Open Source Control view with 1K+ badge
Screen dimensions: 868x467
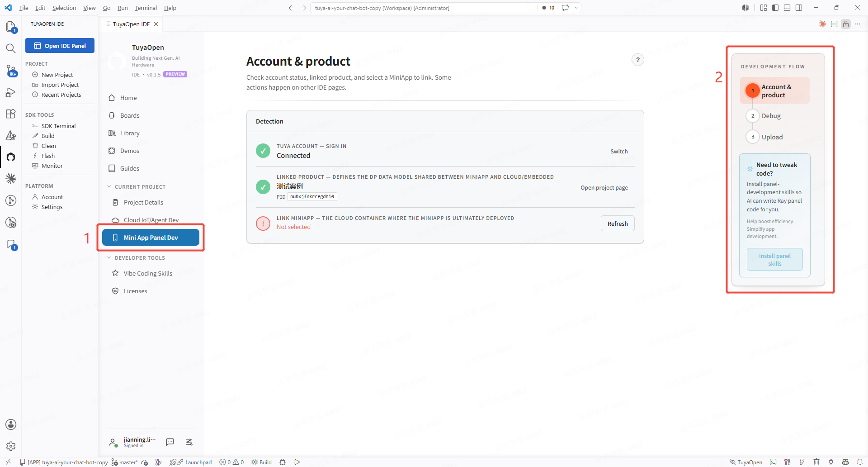point(11,70)
